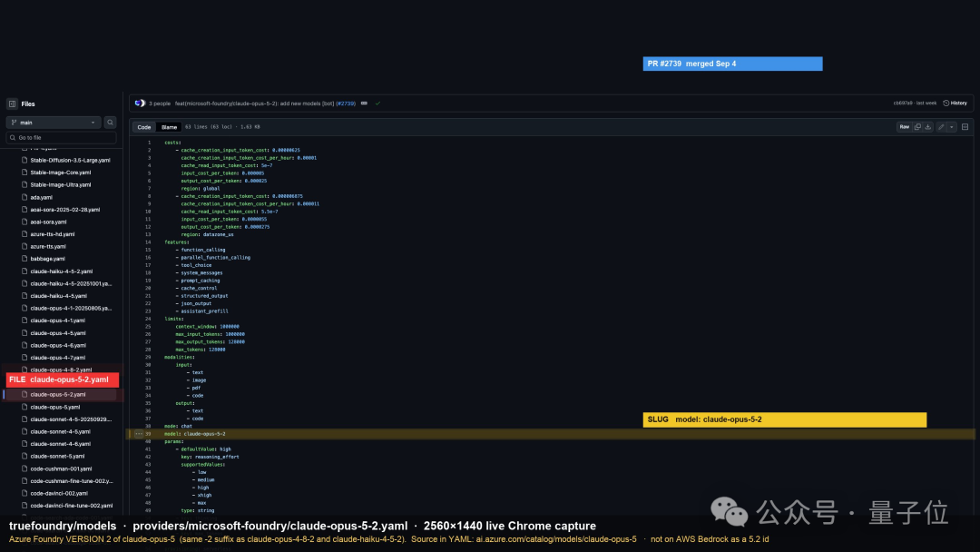The image size is (980, 552).
Task: Open azure-tts.yaml file
Action: pyautogui.click(x=48, y=246)
